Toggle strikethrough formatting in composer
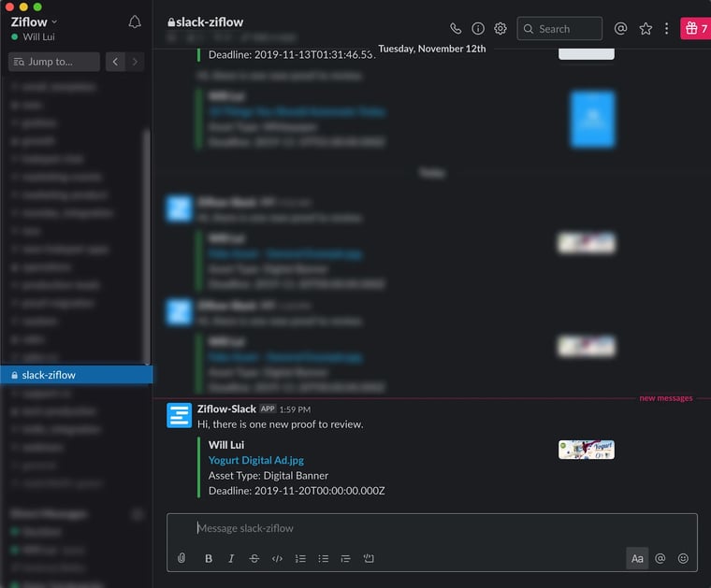This screenshot has width=711, height=588. click(x=254, y=558)
